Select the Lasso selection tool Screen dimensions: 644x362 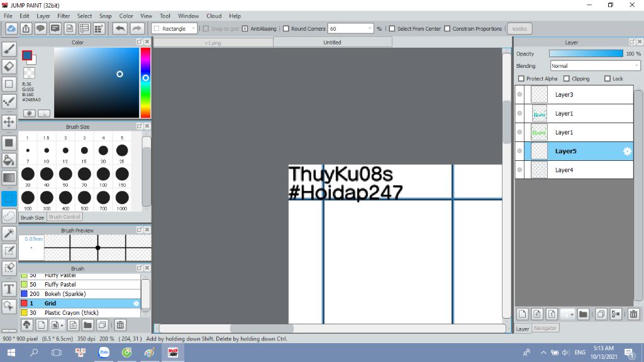click(x=9, y=216)
